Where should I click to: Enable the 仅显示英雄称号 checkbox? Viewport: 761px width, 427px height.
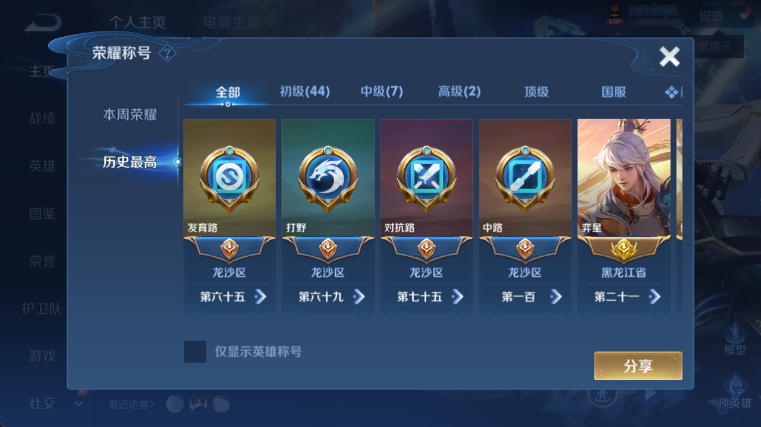[195, 351]
